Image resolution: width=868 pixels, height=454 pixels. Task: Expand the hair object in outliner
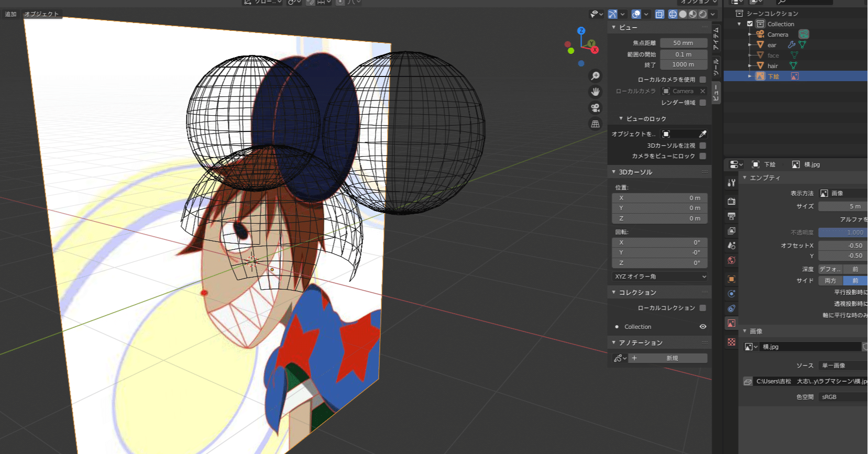coord(750,65)
